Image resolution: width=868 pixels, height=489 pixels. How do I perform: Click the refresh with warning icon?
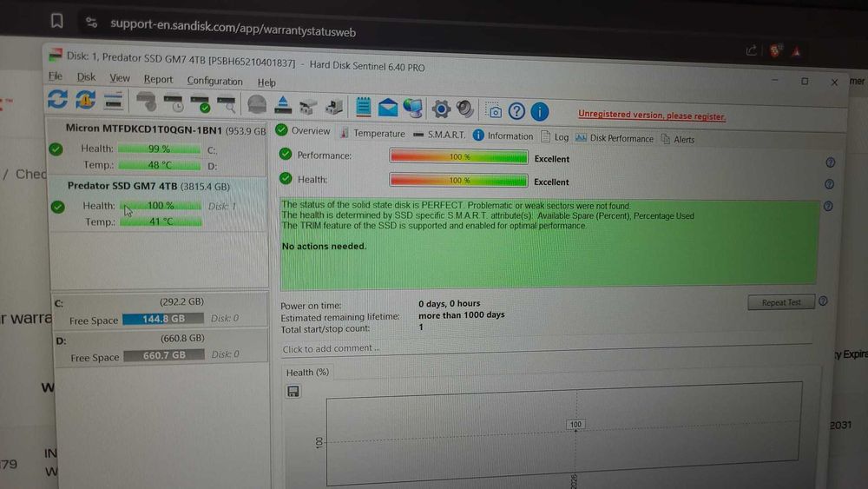(86, 100)
